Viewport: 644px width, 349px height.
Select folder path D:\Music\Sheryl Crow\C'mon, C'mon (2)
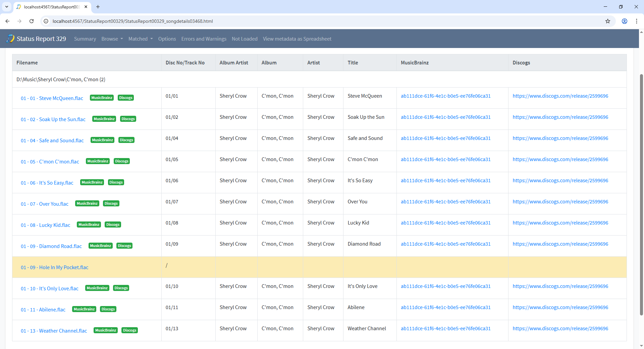[61, 80]
